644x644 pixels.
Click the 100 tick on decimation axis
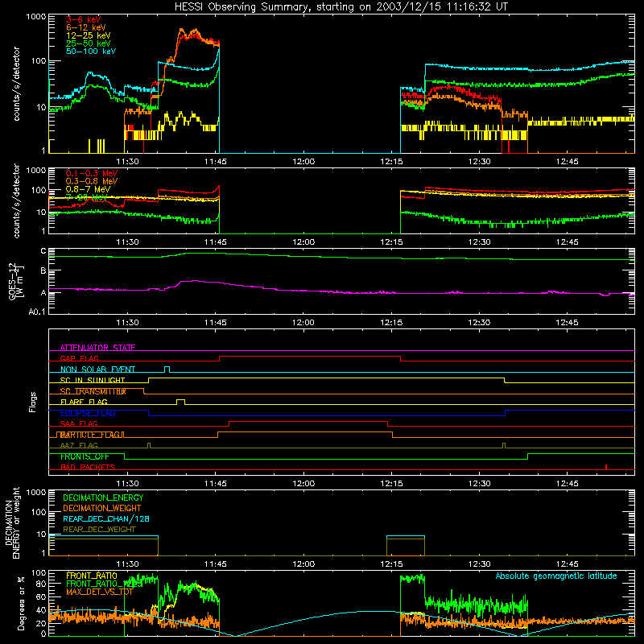pyautogui.click(x=39, y=512)
